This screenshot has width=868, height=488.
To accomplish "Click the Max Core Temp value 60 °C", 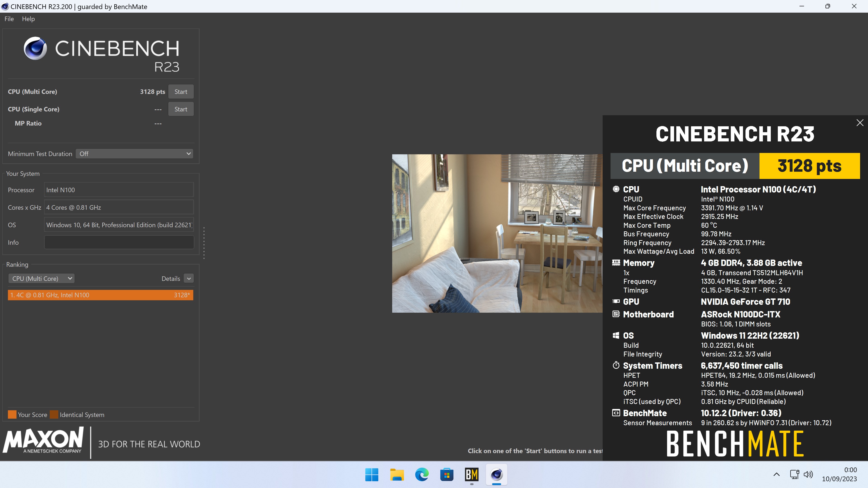I will (x=709, y=225).
